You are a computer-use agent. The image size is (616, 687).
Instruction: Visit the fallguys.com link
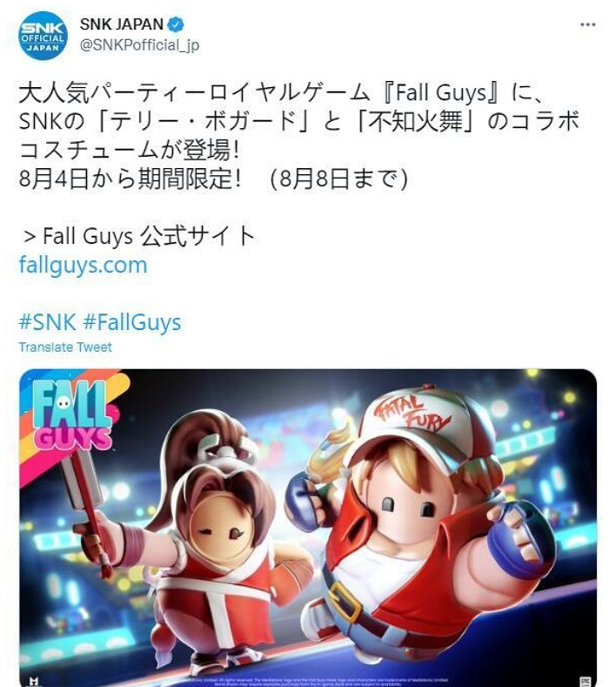click(83, 266)
